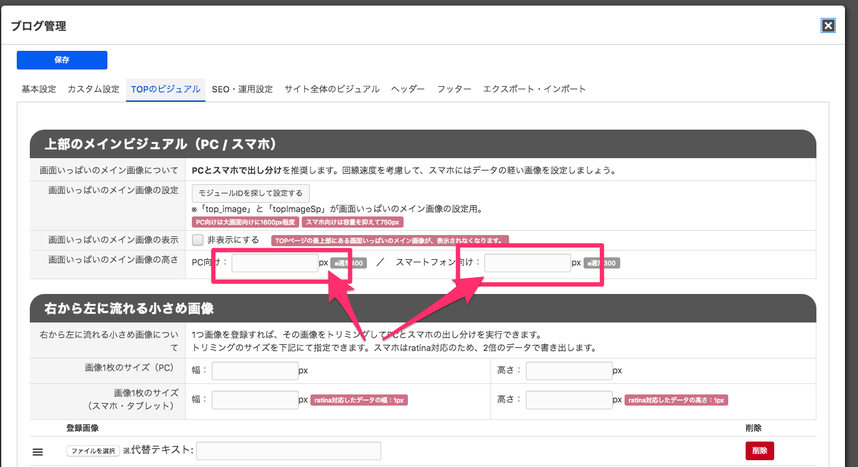Click the スマホ・タブレット 高さ input field
The height and width of the screenshot is (467, 858).
568,399
